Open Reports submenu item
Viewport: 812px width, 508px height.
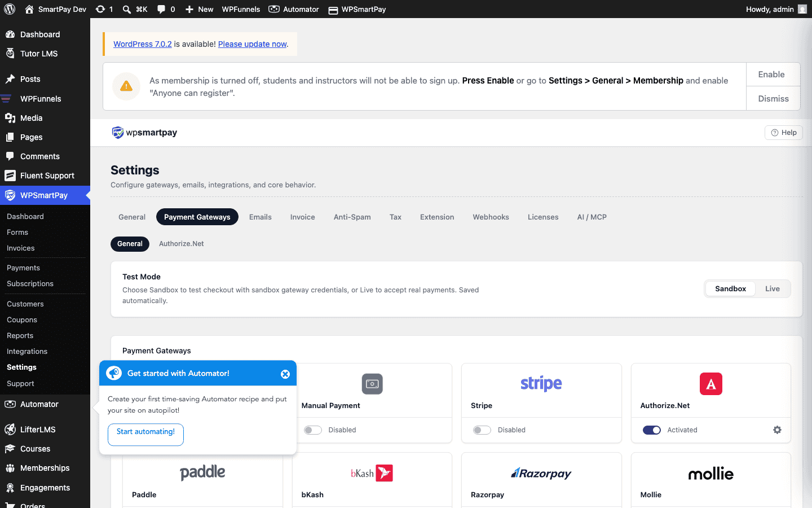click(20, 336)
